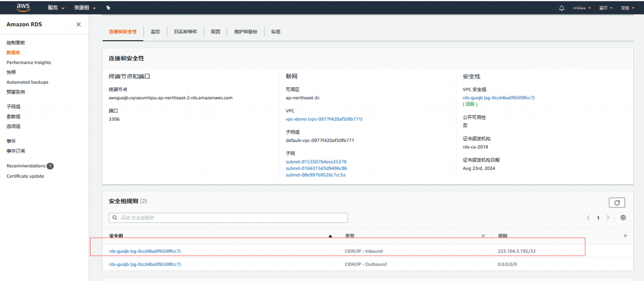
Task: Open the Inbound rds-guojb security group link
Action: (x=145, y=251)
